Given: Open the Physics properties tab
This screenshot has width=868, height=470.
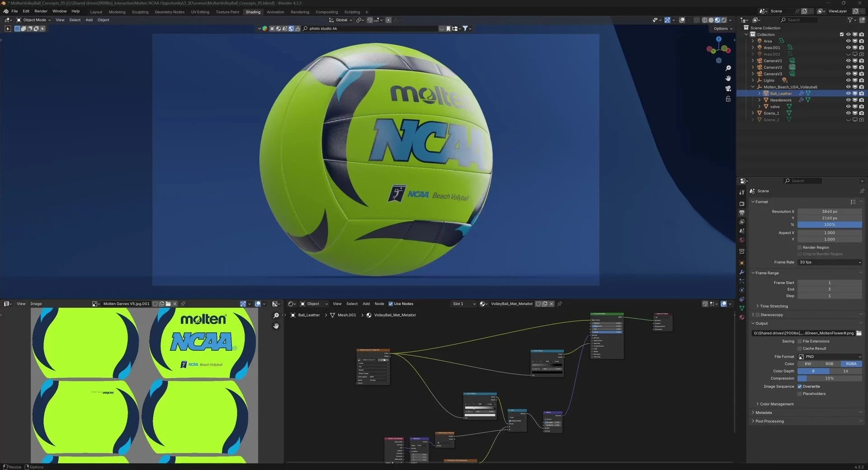Looking at the screenshot, I should (741, 290).
